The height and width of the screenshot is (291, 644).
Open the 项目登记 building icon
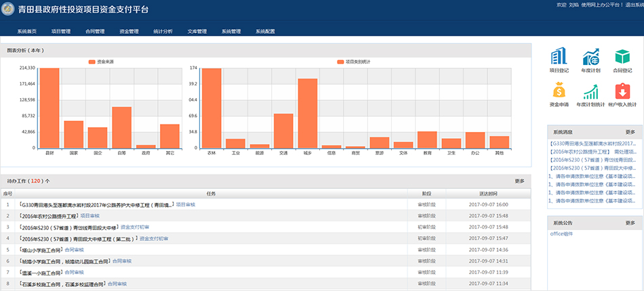tap(559, 58)
